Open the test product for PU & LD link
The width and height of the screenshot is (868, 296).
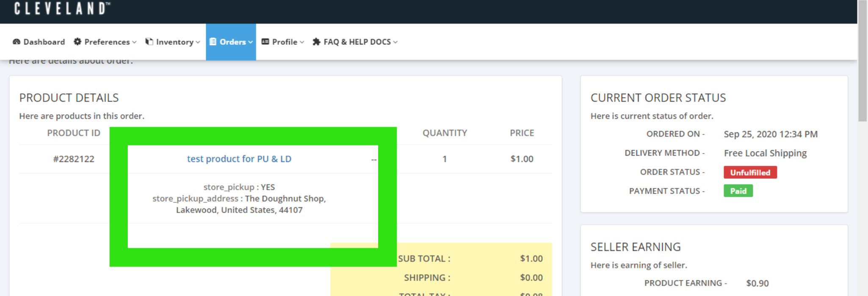click(239, 159)
